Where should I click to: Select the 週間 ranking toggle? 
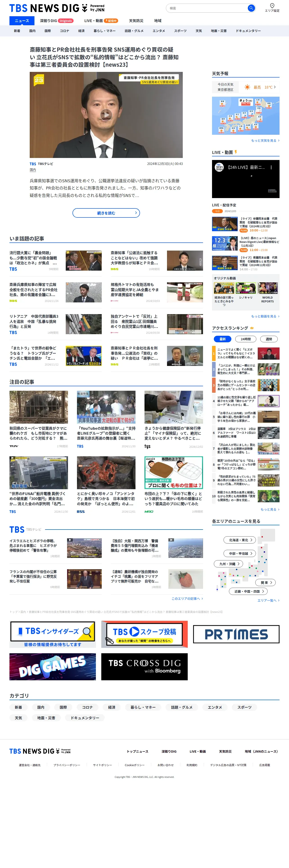pos(269,339)
